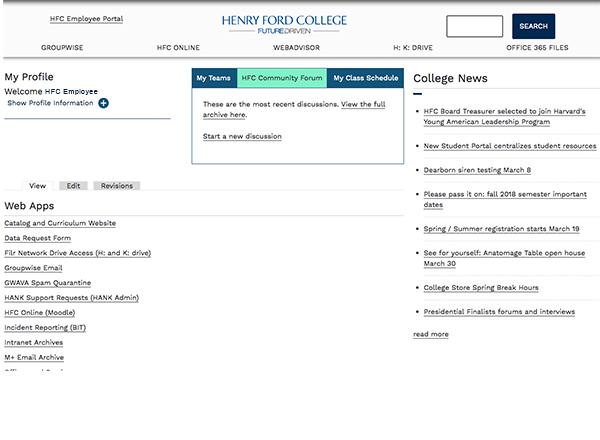This screenshot has width=600, height=440.
Task: Open the GroupWise nav item
Action: 62,48
